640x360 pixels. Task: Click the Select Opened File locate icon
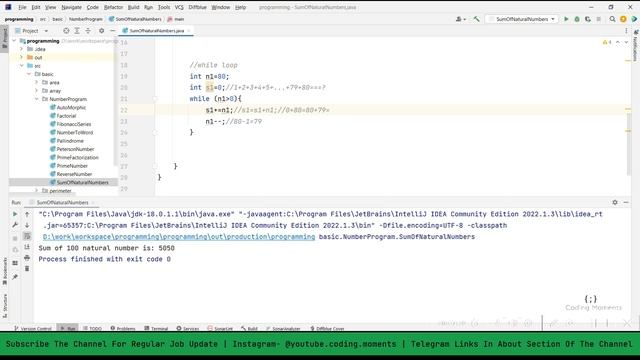pyautogui.click(x=66, y=31)
